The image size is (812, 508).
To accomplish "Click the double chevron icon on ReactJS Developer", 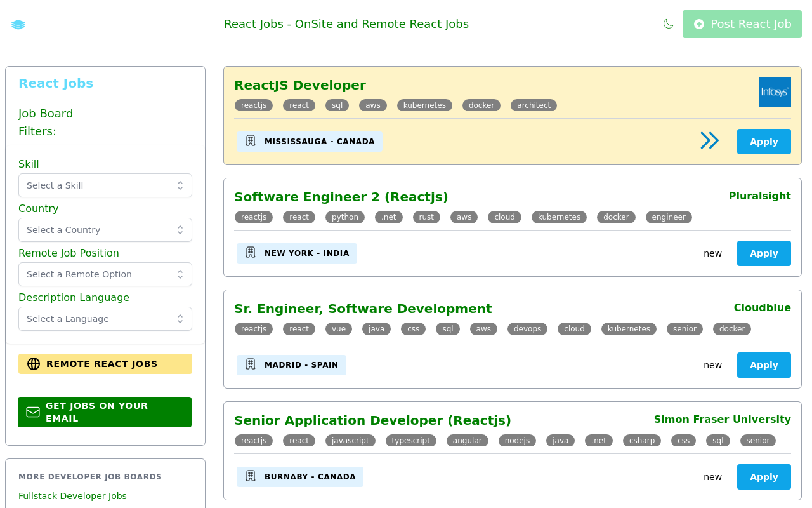I will pyautogui.click(x=710, y=140).
